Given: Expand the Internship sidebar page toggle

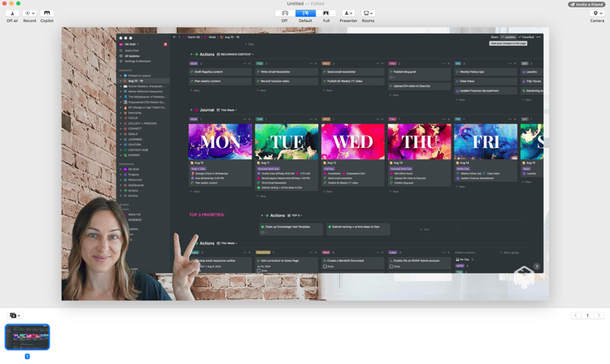Looking at the screenshot, I should pyautogui.click(x=121, y=113).
